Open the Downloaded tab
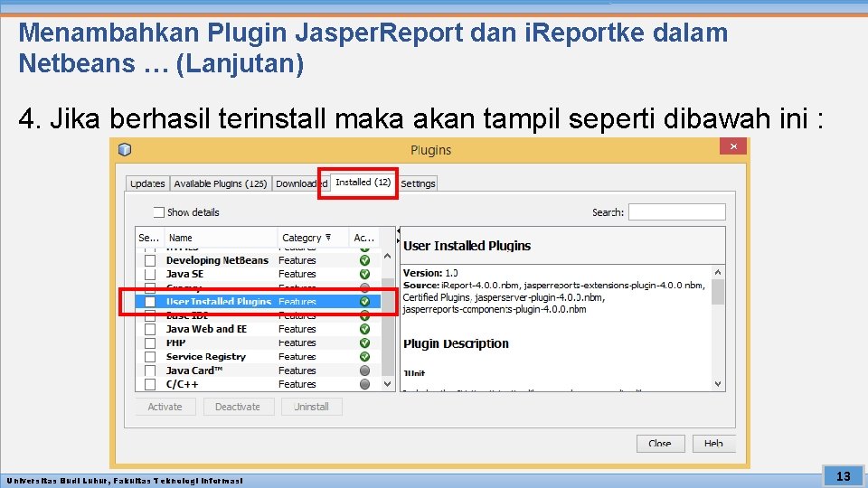 [301, 183]
